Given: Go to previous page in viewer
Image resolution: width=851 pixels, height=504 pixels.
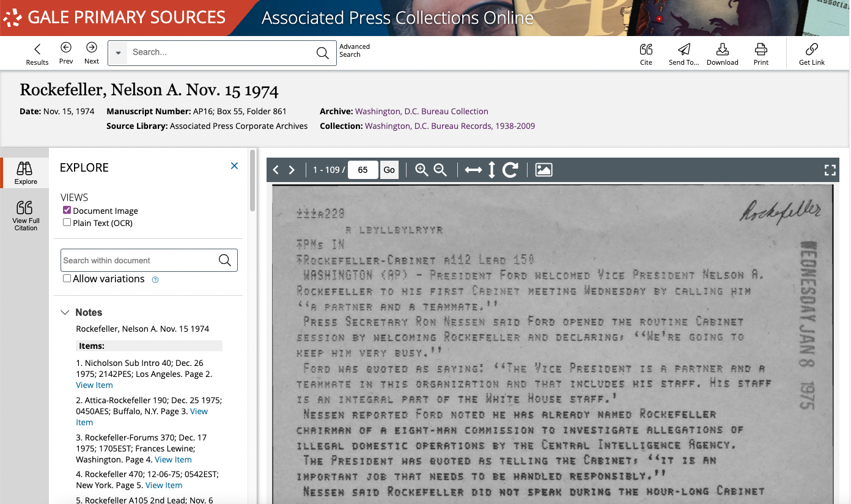Looking at the screenshot, I should click(276, 170).
